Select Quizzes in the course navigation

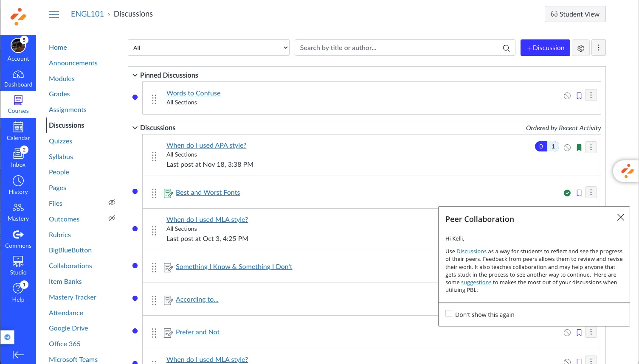[60, 141]
